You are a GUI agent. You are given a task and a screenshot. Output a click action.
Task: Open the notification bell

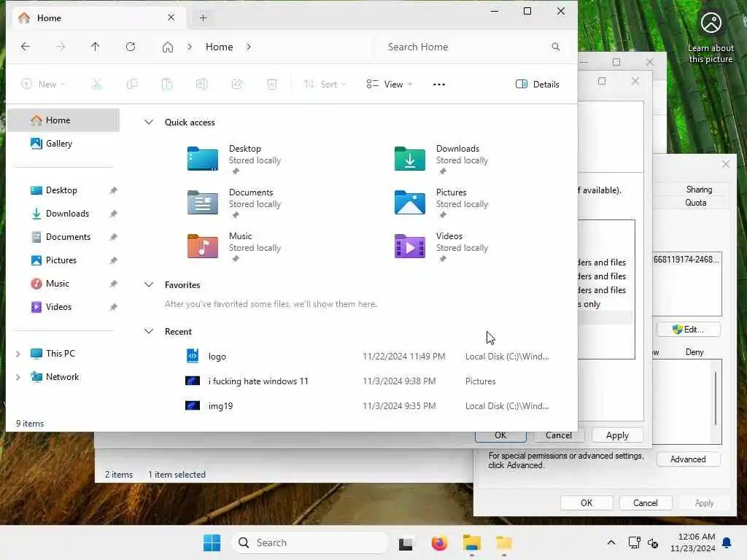pos(727,542)
